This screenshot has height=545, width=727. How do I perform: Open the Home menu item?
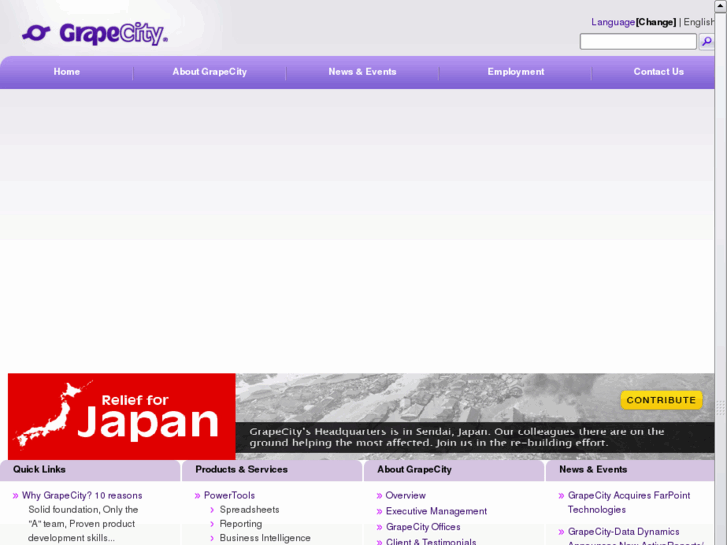(67, 72)
